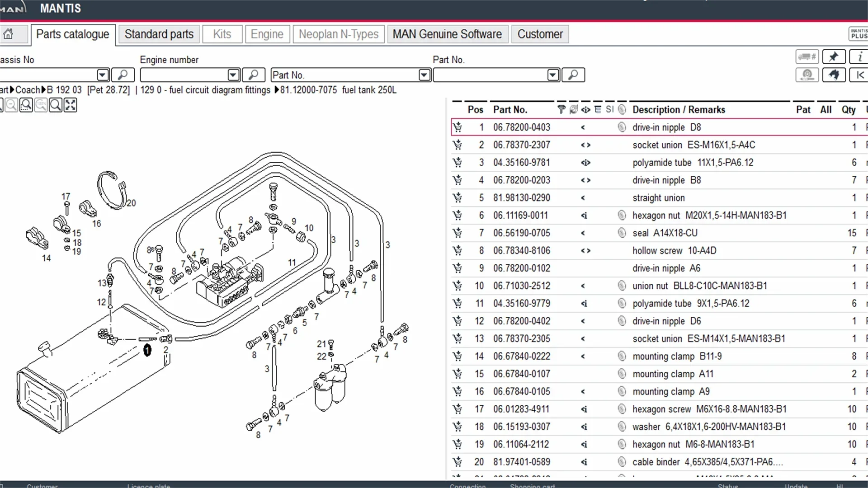Open the MAN Genuine Software tab
The image size is (868, 488).
click(x=447, y=34)
